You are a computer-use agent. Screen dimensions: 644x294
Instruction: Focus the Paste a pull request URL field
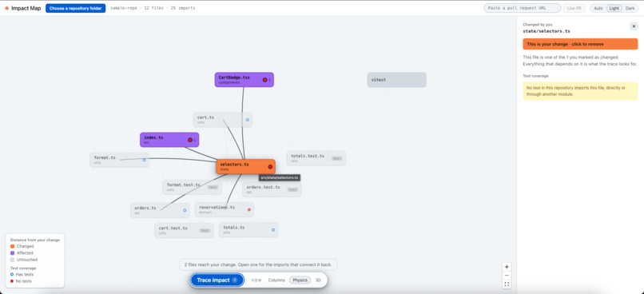tap(522, 8)
